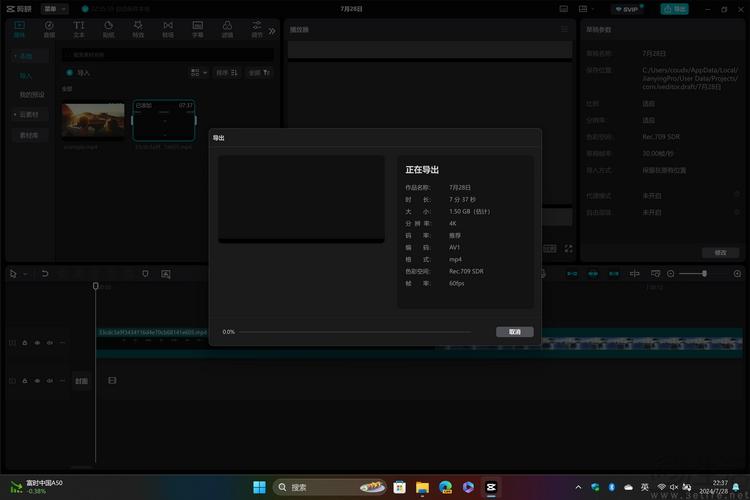Open the 特效 effects tab
Viewport: 750px width, 500px height.
tap(138, 29)
